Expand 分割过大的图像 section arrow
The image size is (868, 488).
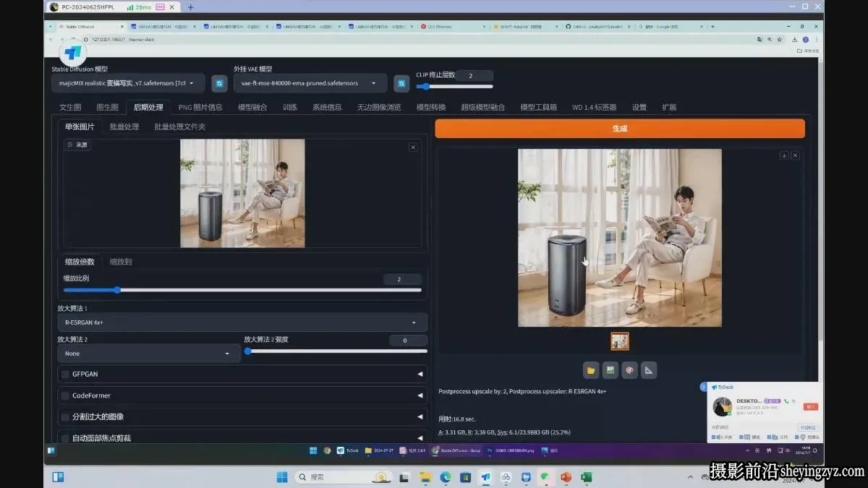click(x=420, y=416)
